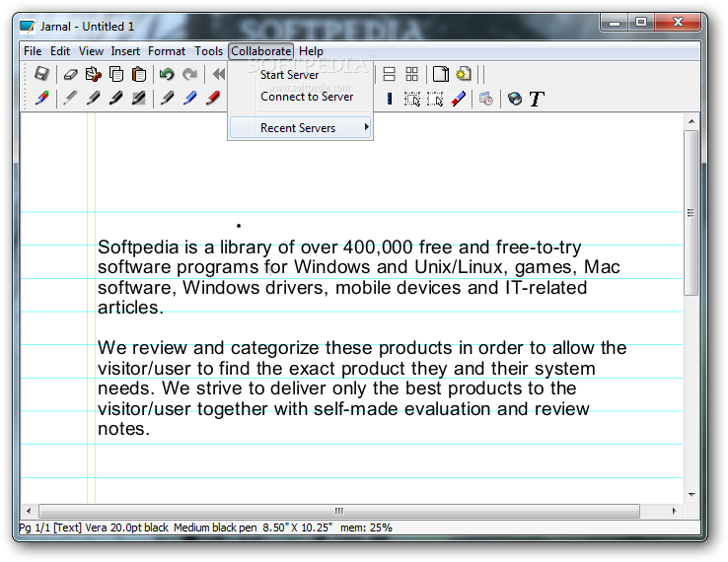Click "Pg 1/1" in the status bar

(36, 527)
